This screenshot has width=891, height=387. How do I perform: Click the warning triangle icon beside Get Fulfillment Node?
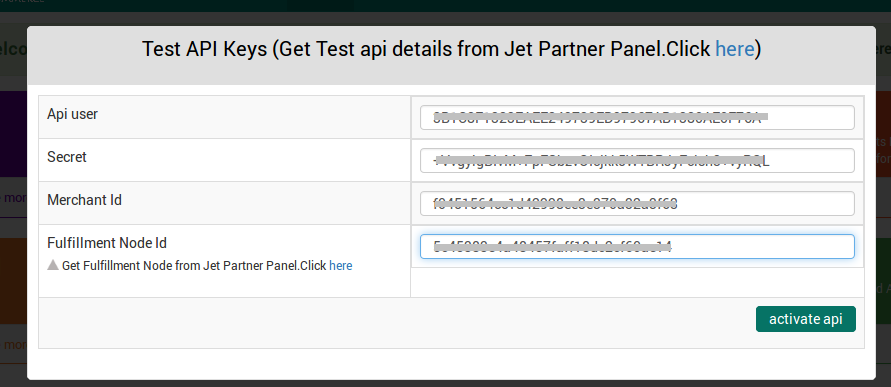53,265
